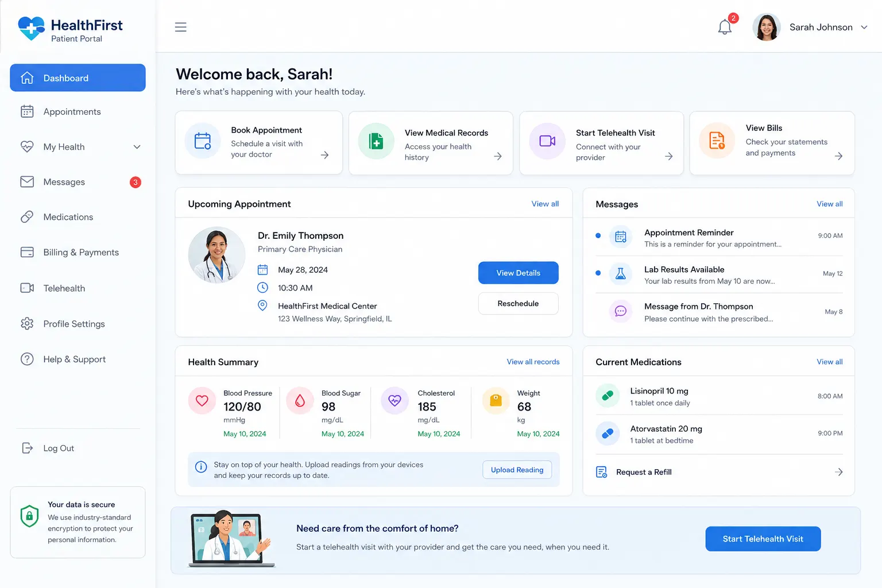
Task: Open notifications bell icon
Action: pos(725,27)
